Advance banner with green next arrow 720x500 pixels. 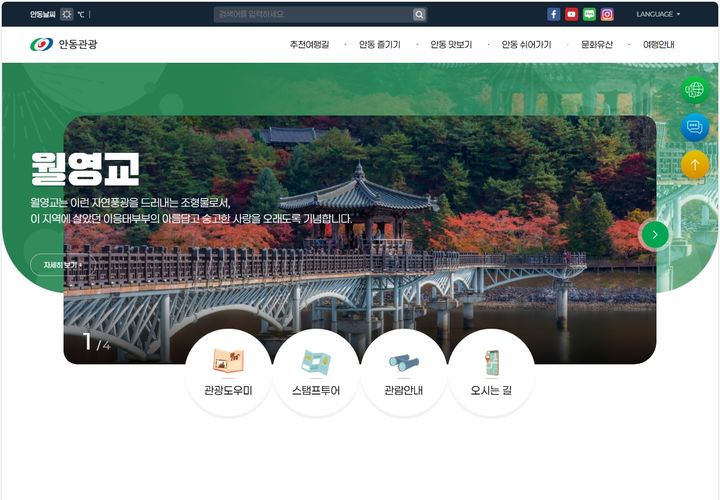(x=654, y=235)
